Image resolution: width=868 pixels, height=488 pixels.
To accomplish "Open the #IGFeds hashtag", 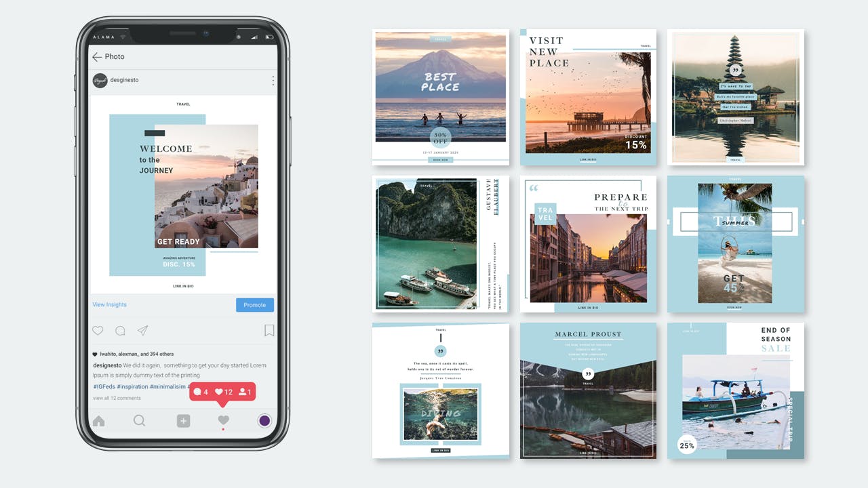I will [x=104, y=386].
